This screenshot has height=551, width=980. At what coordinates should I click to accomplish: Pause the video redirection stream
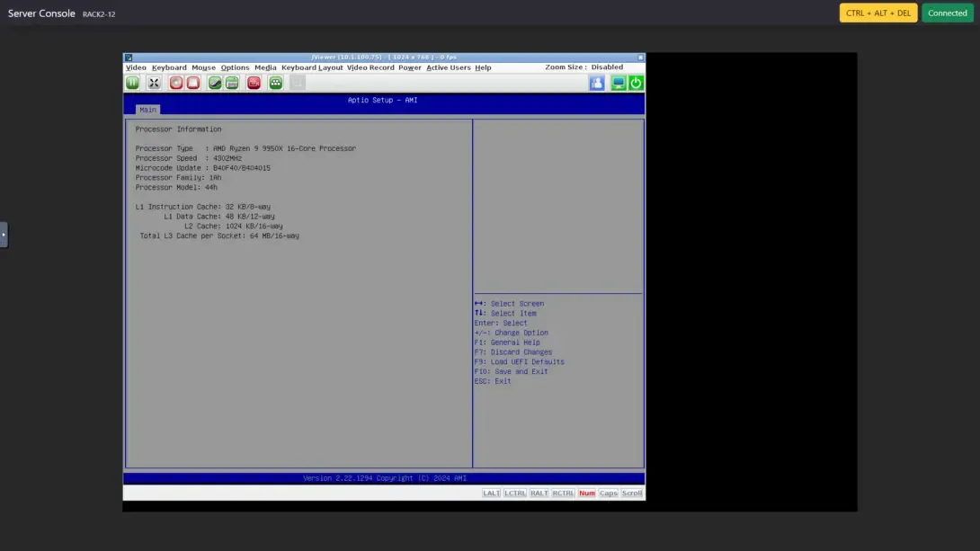[x=132, y=82]
